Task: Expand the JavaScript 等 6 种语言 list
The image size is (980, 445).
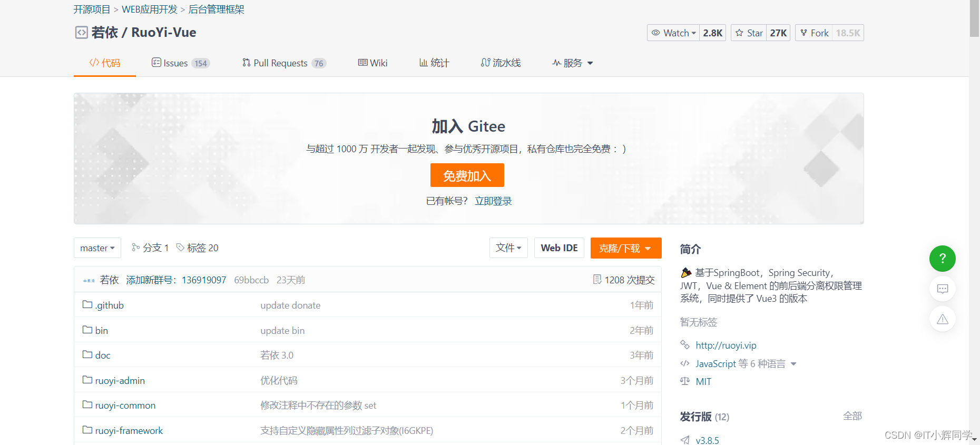Action: point(746,364)
